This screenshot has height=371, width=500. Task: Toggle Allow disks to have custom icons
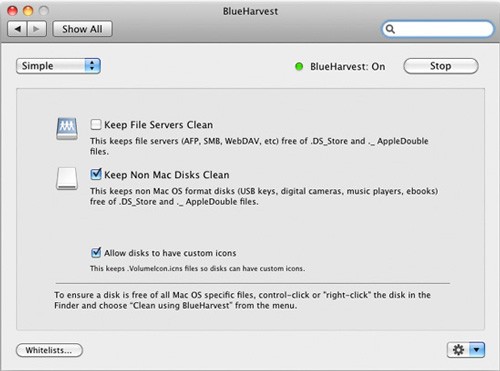tap(96, 253)
